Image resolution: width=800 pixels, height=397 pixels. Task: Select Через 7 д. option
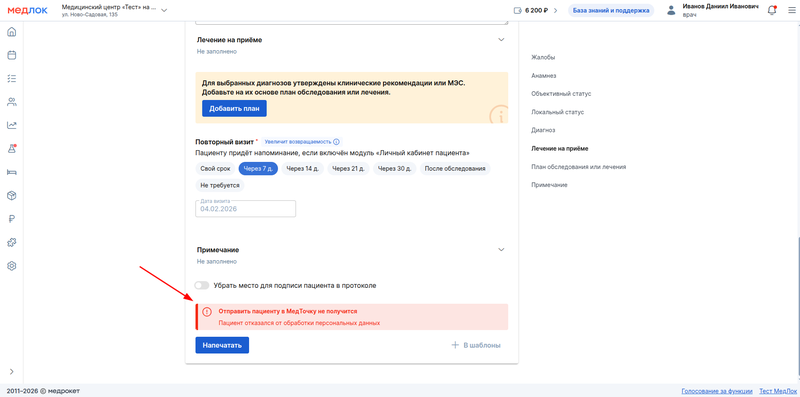point(258,169)
